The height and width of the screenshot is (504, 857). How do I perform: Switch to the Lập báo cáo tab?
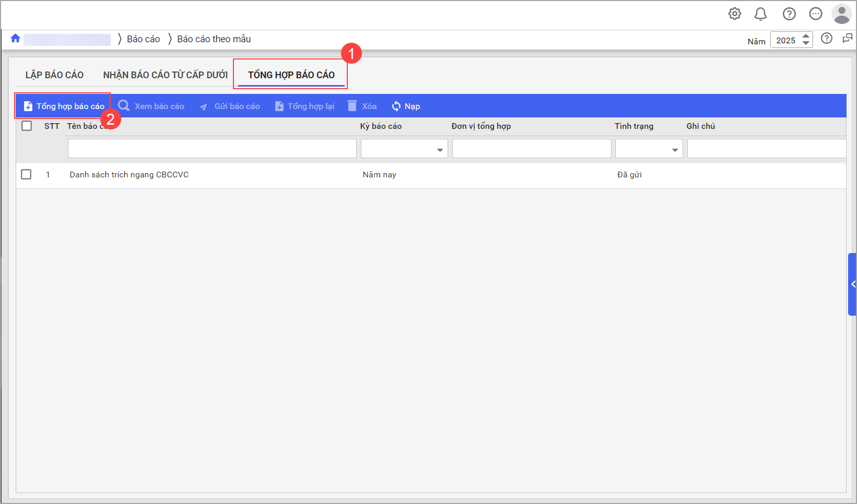pyautogui.click(x=54, y=75)
